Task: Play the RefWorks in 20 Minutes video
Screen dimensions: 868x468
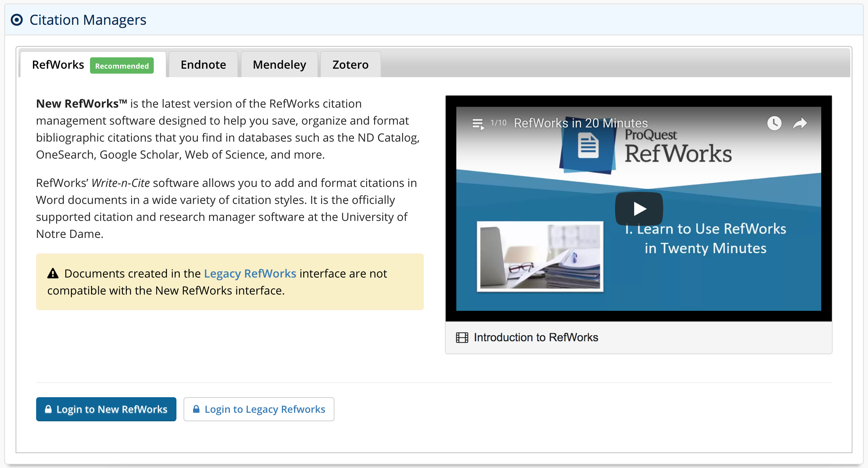Action: (x=639, y=209)
